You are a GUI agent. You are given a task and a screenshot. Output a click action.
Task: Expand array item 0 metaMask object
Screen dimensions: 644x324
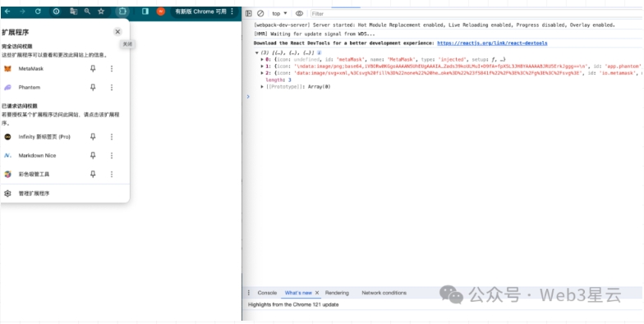[x=262, y=59]
